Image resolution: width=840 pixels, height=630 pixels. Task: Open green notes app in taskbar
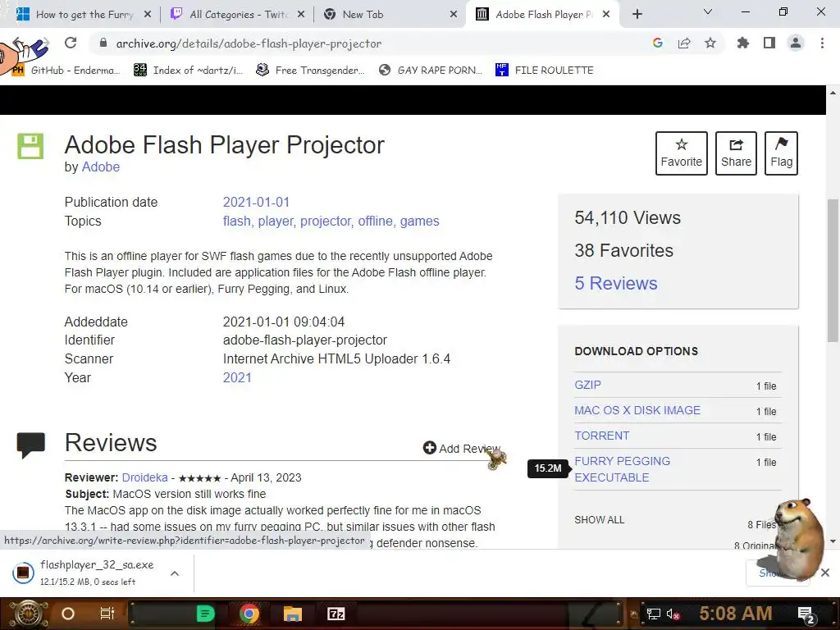(205, 614)
